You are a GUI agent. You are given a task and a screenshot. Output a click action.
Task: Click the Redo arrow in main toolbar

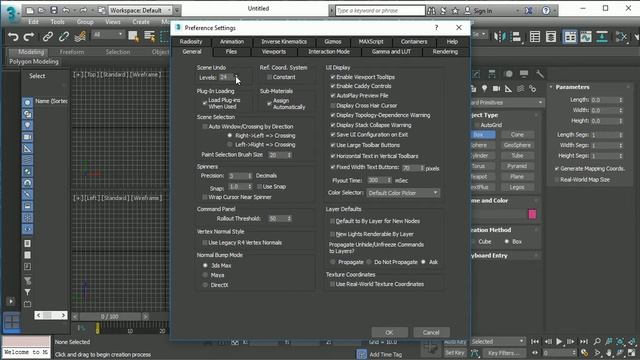[x=29, y=37]
